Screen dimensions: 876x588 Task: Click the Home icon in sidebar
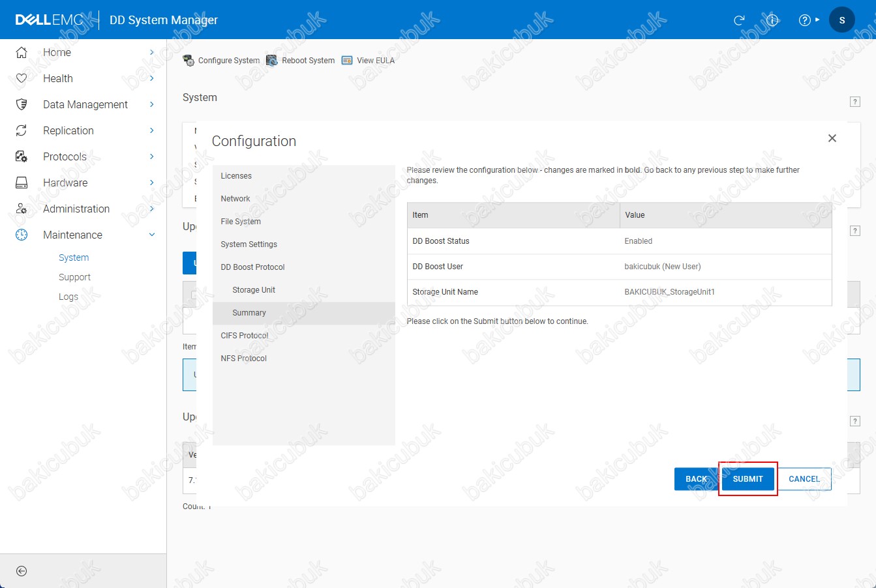pyautogui.click(x=22, y=52)
